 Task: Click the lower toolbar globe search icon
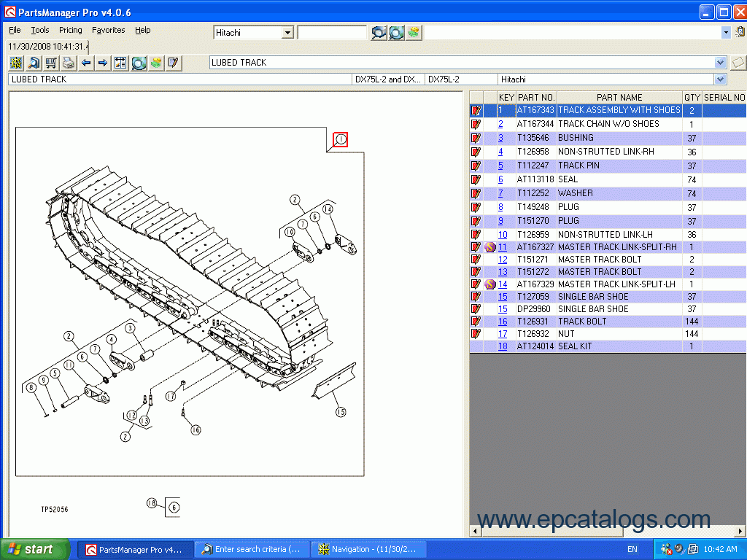(x=139, y=63)
